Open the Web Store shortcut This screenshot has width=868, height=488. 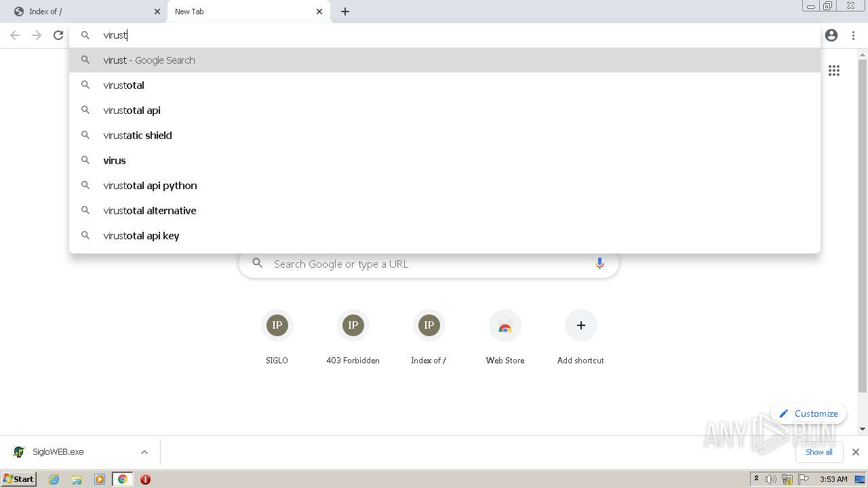coord(505,337)
